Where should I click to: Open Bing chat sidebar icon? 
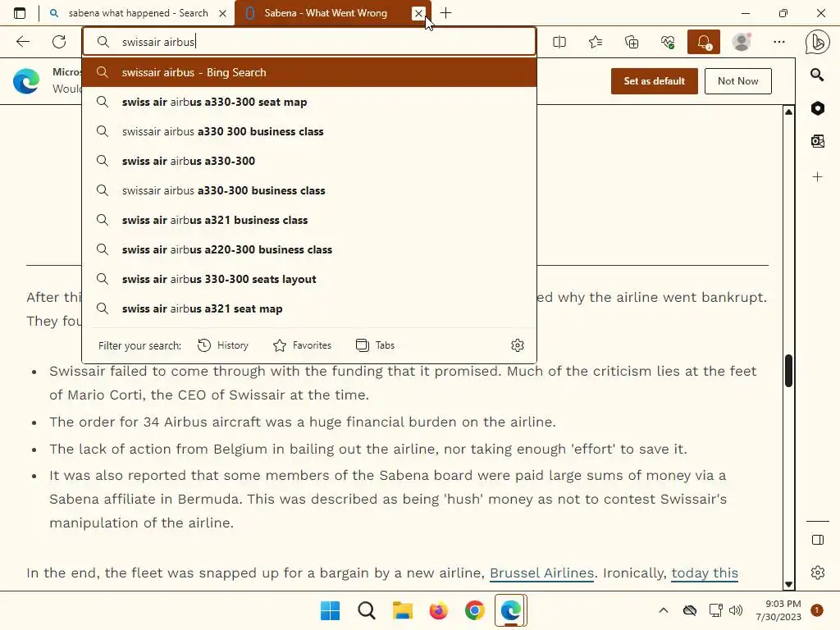click(818, 43)
